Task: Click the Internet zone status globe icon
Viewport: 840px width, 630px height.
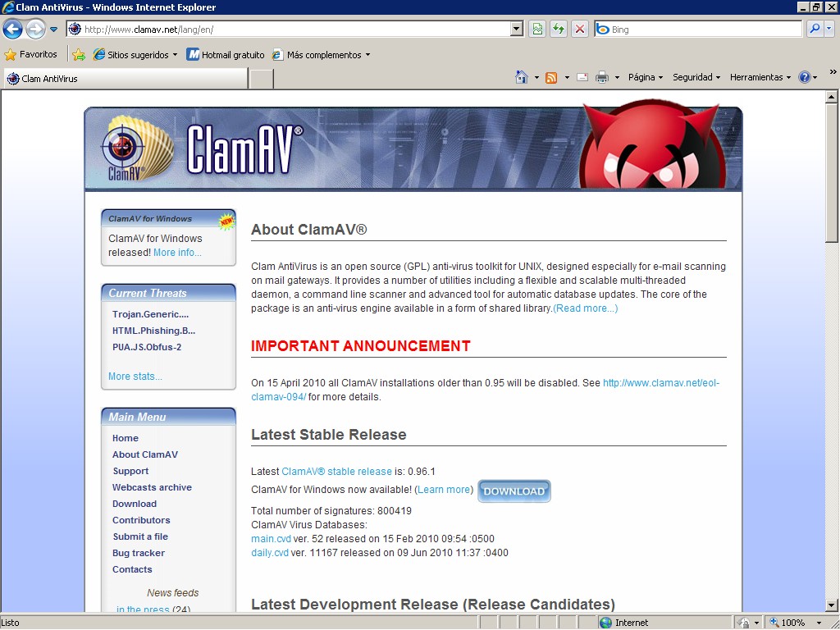Action: (605, 623)
